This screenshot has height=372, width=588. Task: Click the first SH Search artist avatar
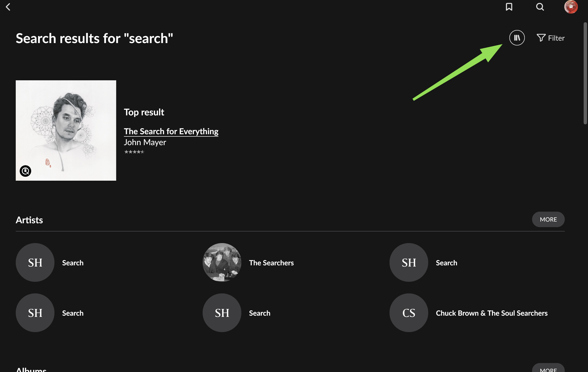pos(35,262)
